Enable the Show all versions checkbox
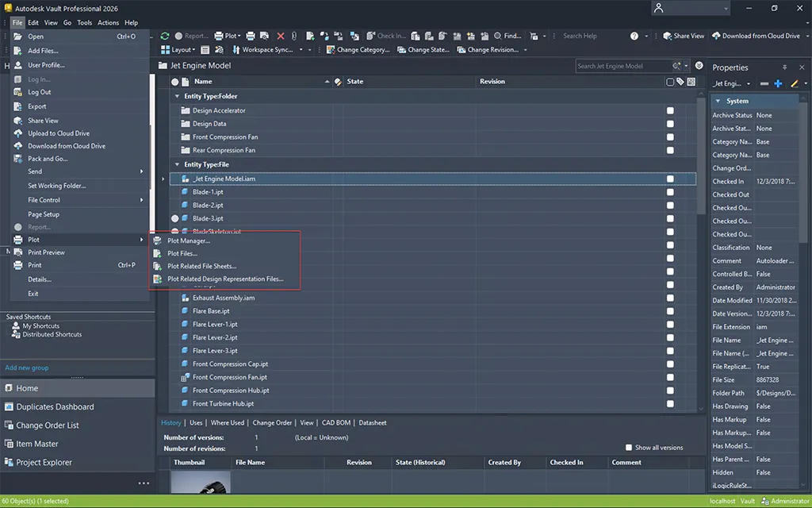This screenshot has width=812, height=508. click(629, 448)
